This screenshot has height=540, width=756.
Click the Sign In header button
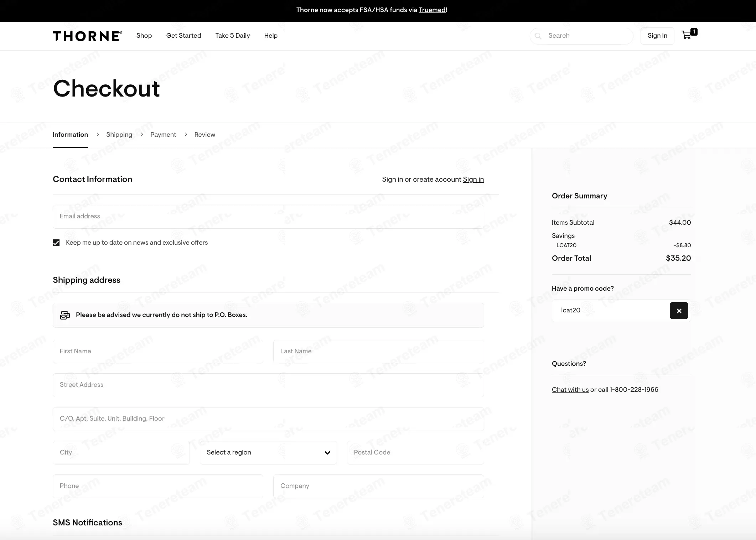pos(657,36)
